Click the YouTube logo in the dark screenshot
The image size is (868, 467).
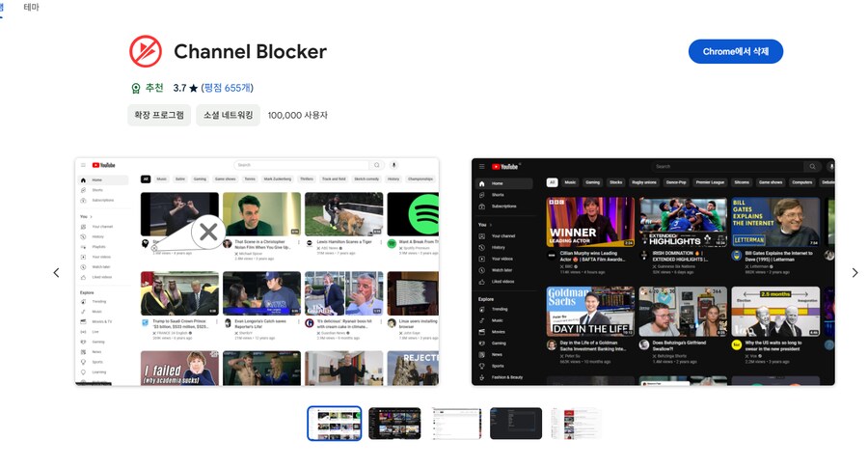coord(504,166)
